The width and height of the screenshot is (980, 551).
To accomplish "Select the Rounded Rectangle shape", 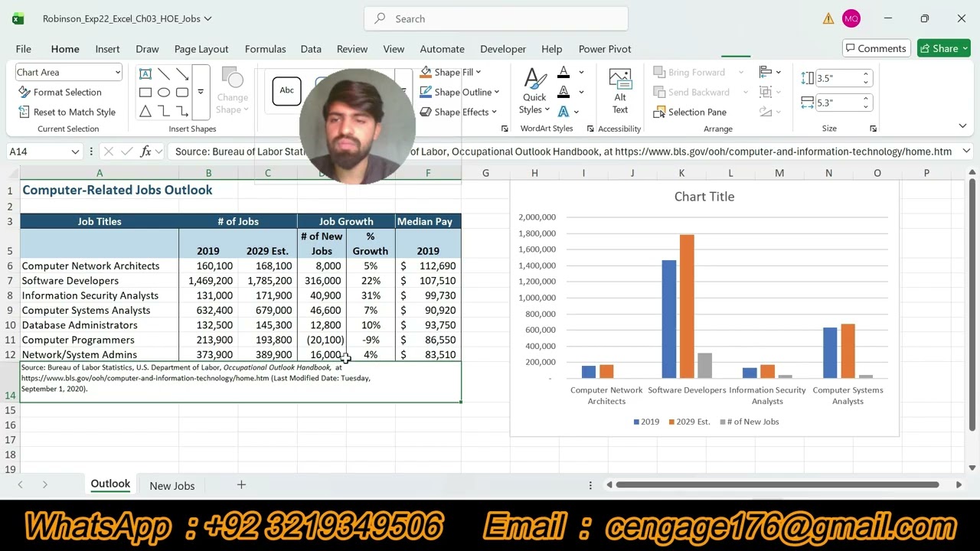I will click(x=182, y=93).
